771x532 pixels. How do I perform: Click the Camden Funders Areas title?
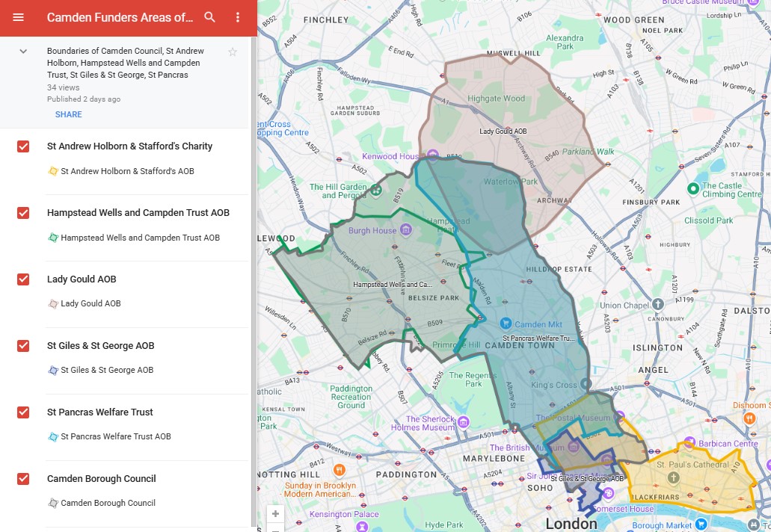pos(120,18)
